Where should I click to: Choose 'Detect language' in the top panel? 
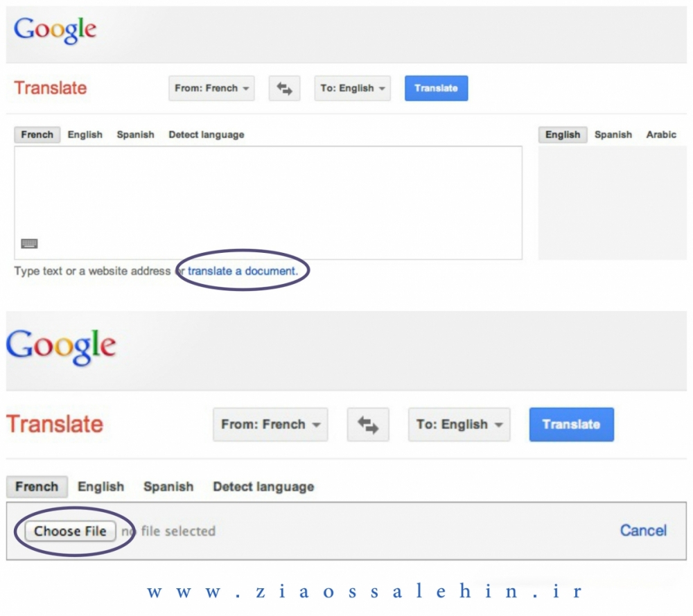[x=207, y=135]
